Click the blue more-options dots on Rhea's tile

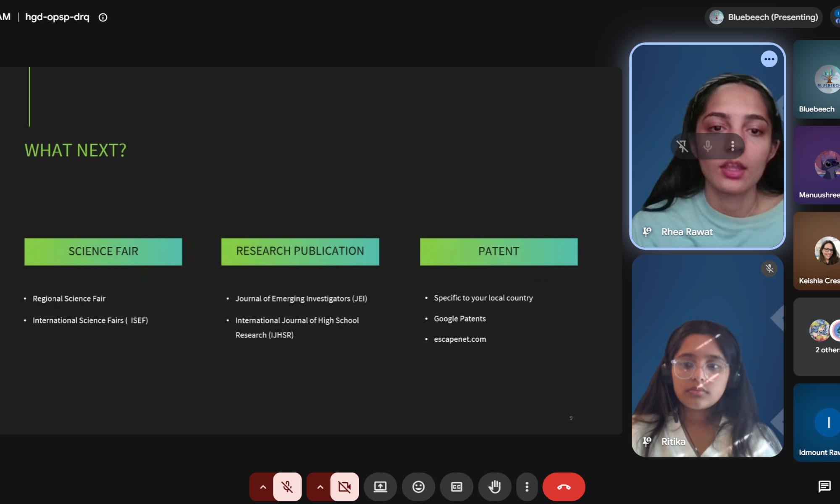(x=769, y=59)
